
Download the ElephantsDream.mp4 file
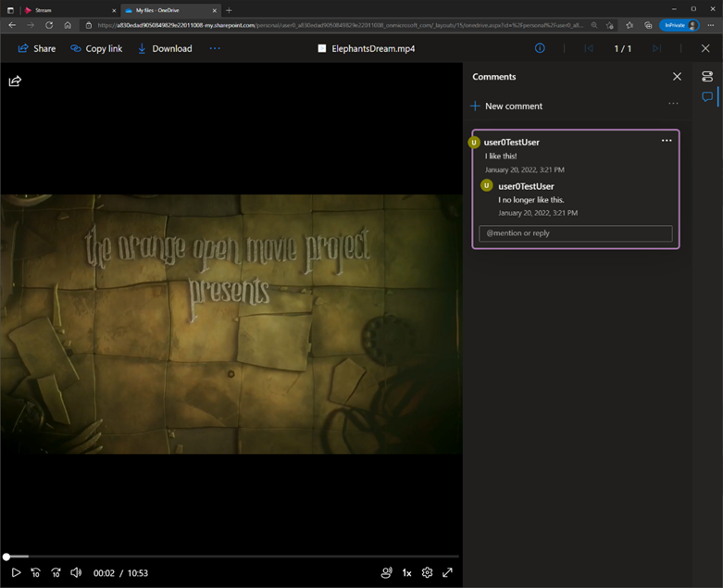(x=165, y=48)
